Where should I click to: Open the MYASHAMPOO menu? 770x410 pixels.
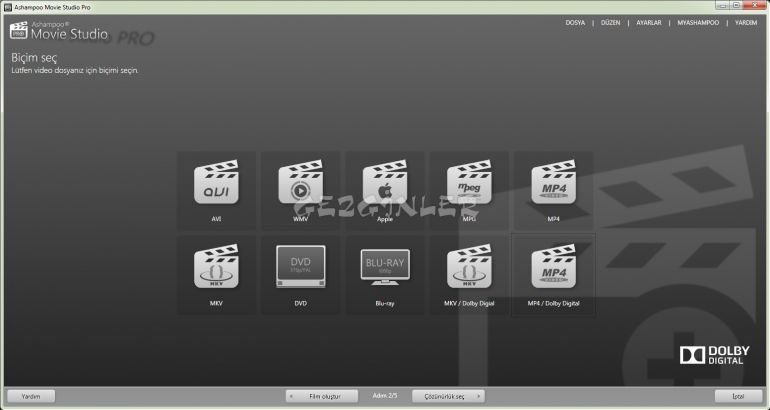(x=698, y=23)
